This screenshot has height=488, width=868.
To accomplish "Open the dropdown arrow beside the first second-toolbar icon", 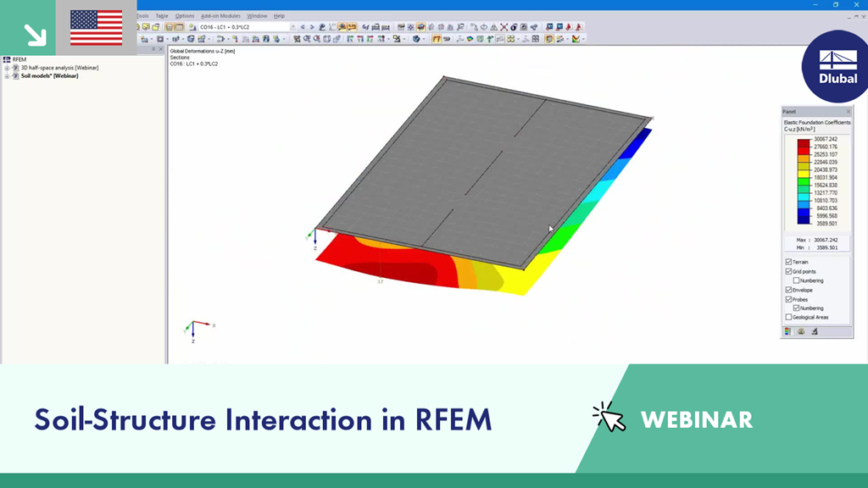I will point(152,39).
